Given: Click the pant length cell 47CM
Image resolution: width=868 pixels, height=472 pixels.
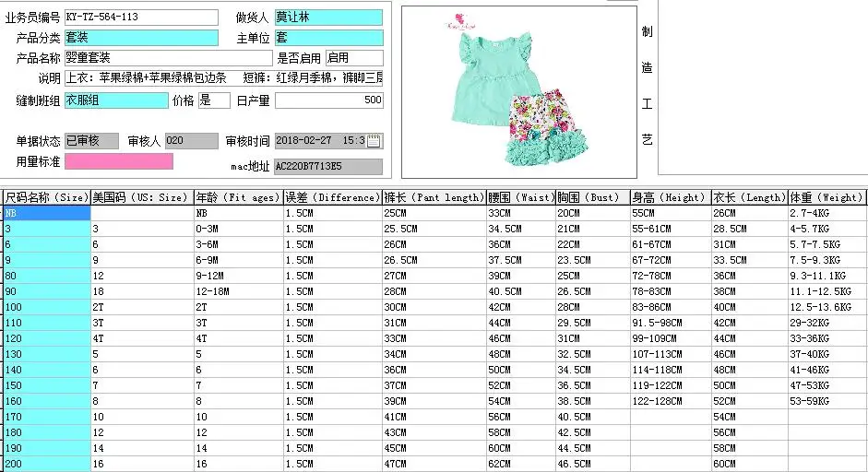Looking at the screenshot, I should coord(434,464).
